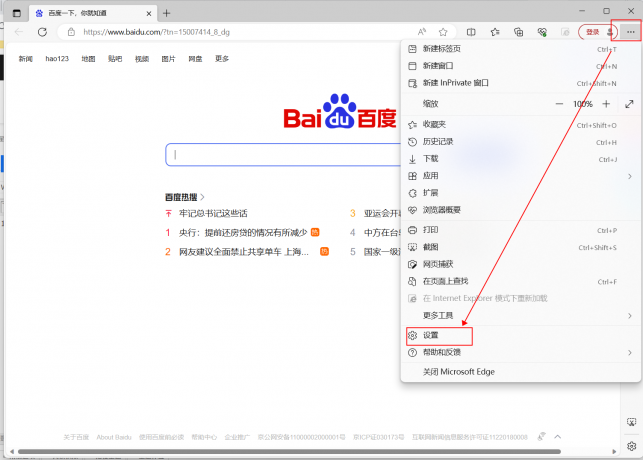Open the split screen toolbar icon
643x460 pixels.
click(x=471, y=32)
